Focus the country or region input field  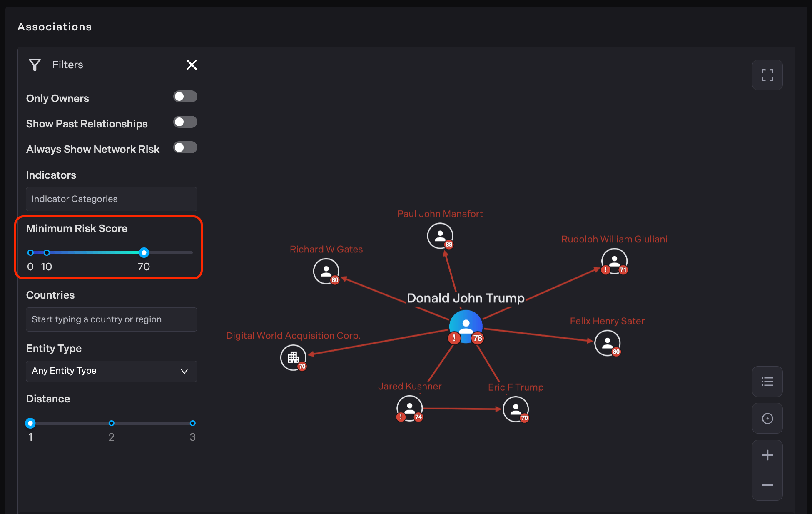(x=111, y=319)
